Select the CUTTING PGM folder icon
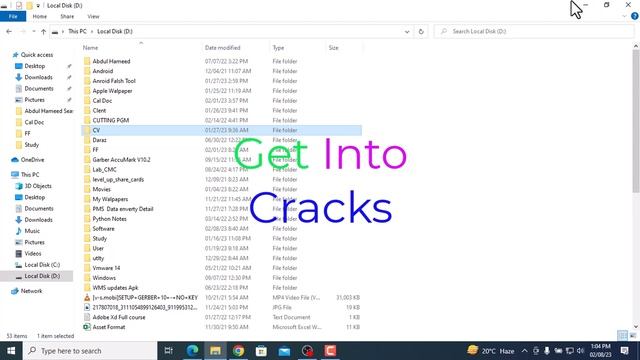This screenshot has width=640, height=360. point(87,120)
